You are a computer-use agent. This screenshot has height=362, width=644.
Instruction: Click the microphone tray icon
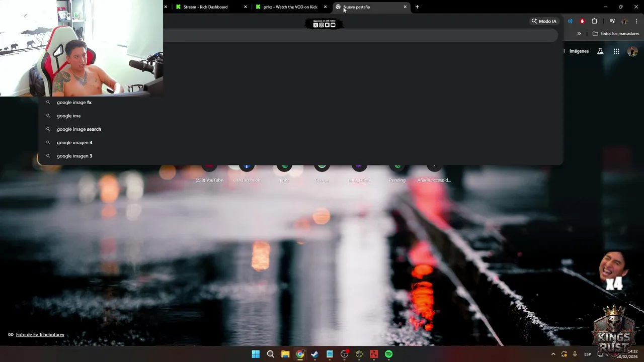tap(575, 354)
